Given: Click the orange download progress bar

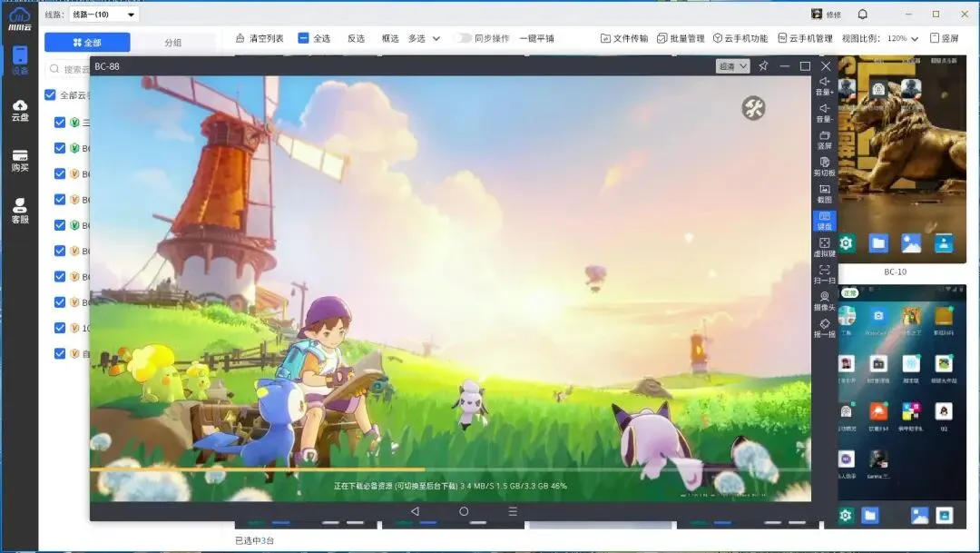Looking at the screenshot, I should pyautogui.click(x=257, y=469).
